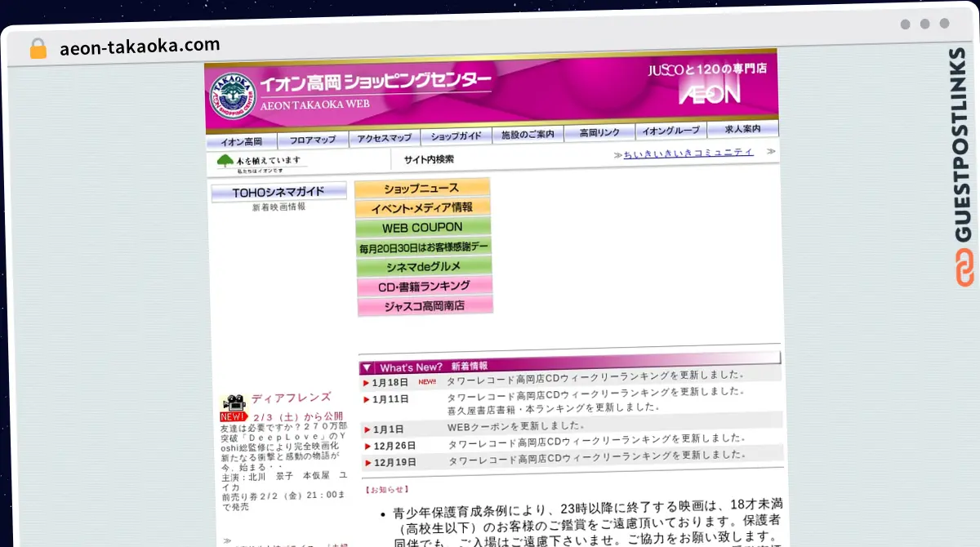Click the イベント・メディア情報 button
The width and height of the screenshot is (980, 547).
click(423, 208)
